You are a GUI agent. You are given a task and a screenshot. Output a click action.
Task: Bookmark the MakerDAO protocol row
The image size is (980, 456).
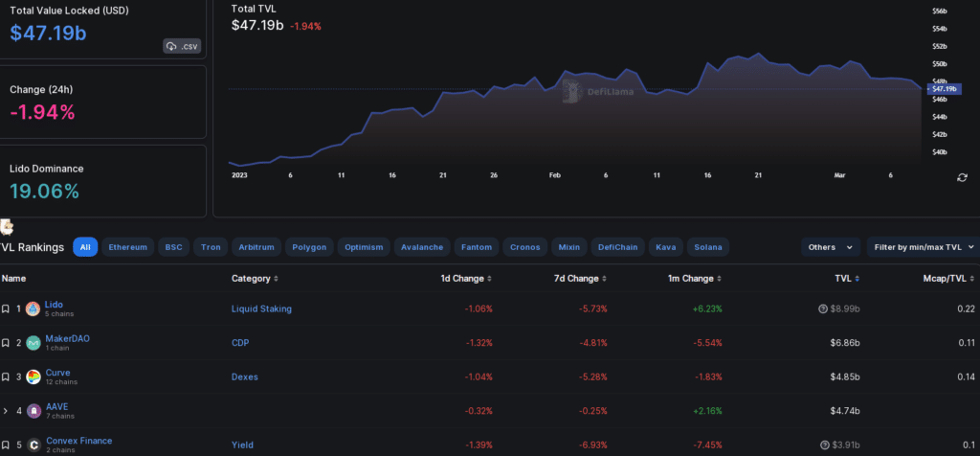pos(6,343)
